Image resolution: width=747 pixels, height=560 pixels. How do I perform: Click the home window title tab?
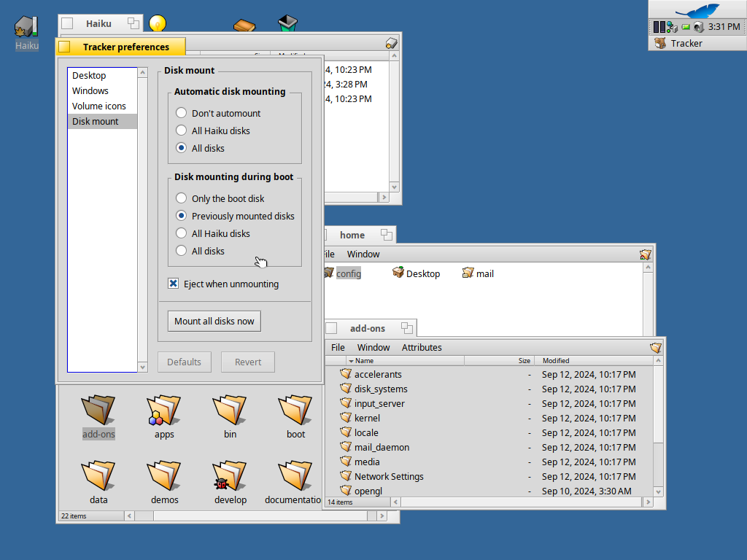pyautogui.click(x=352, y=235)
